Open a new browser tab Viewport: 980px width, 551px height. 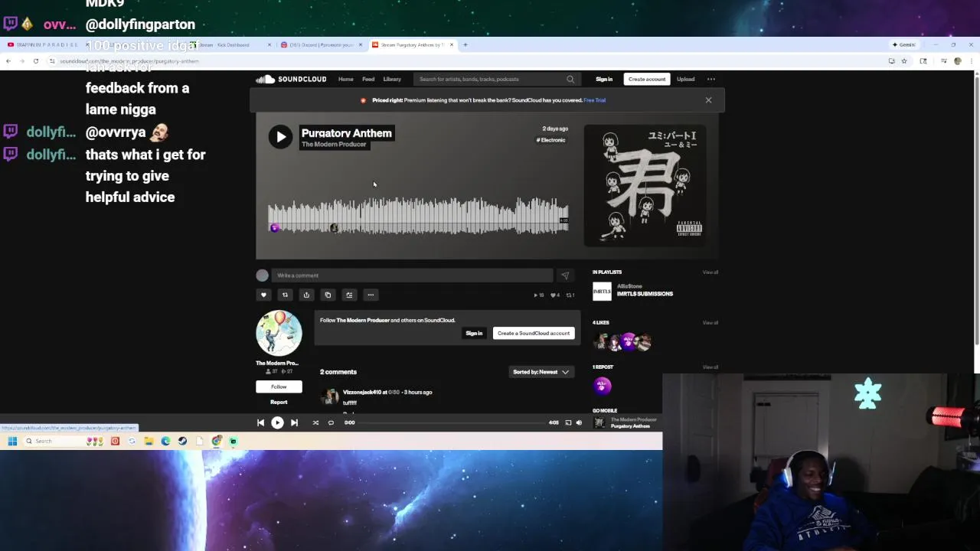tap(465, 44)
